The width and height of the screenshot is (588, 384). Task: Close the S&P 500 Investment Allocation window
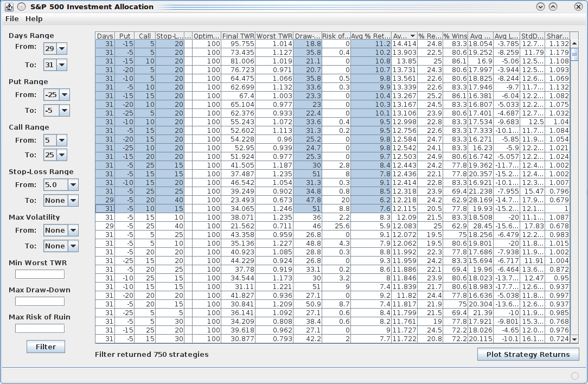point(578,7)
